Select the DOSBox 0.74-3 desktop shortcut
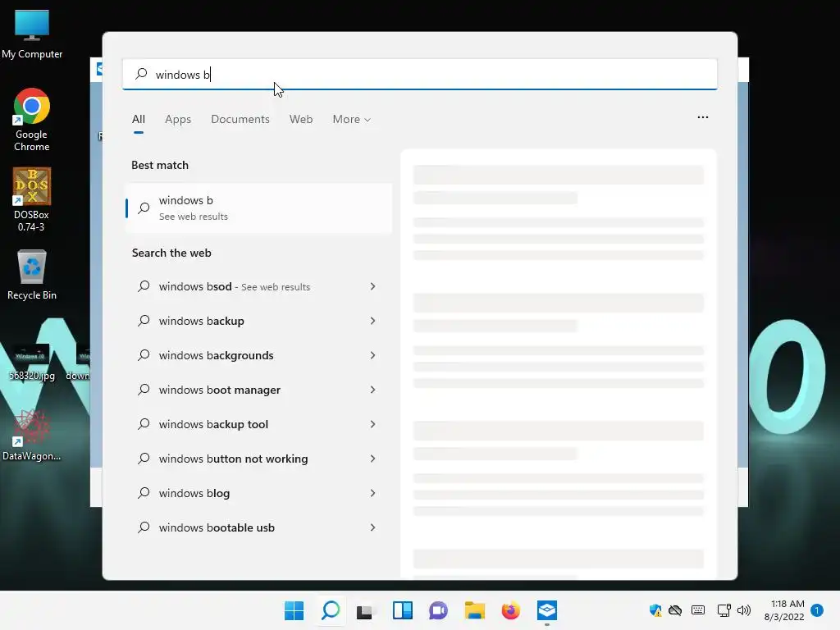Viewport: 840px width, 630px height. click(32, 200)
